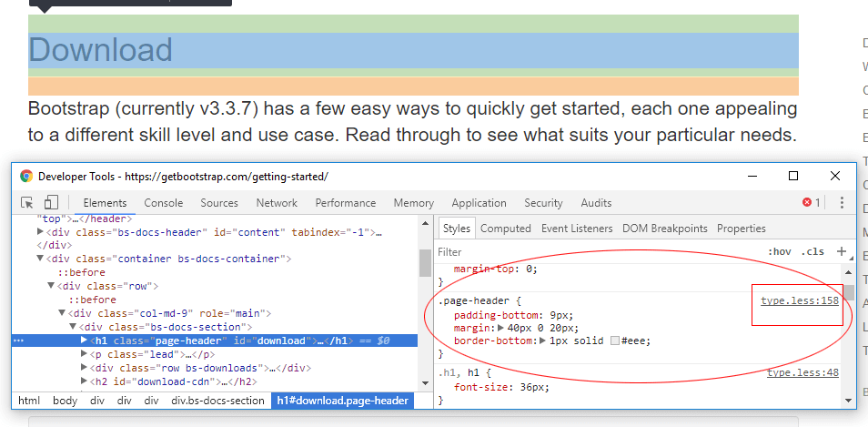Open the Application tab

tap(479, 203)
